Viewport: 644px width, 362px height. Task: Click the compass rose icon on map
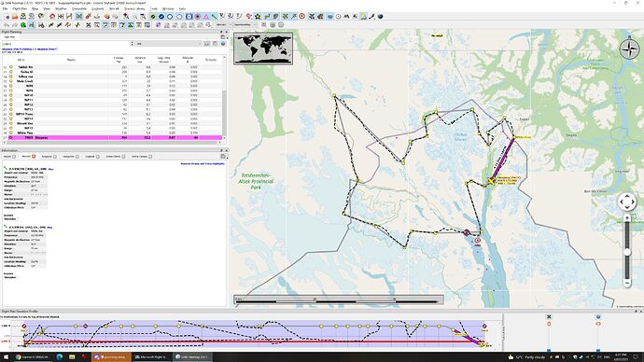(x=629, y=49)
